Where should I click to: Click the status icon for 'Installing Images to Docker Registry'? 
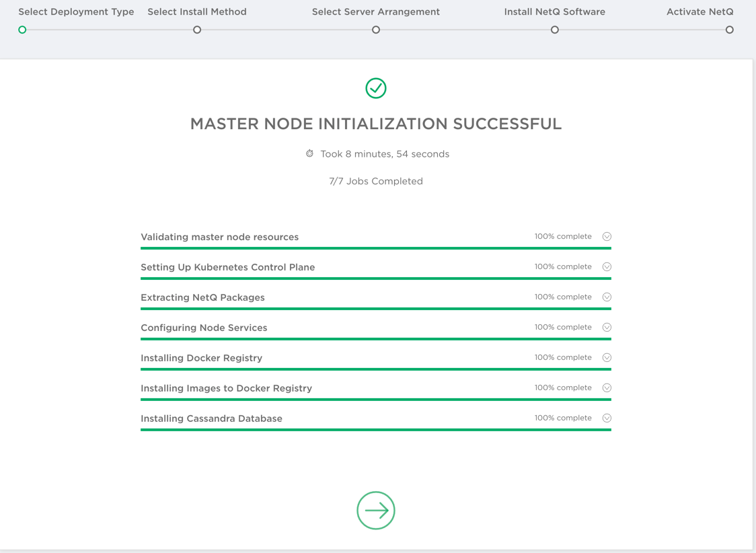coord(607,388)
